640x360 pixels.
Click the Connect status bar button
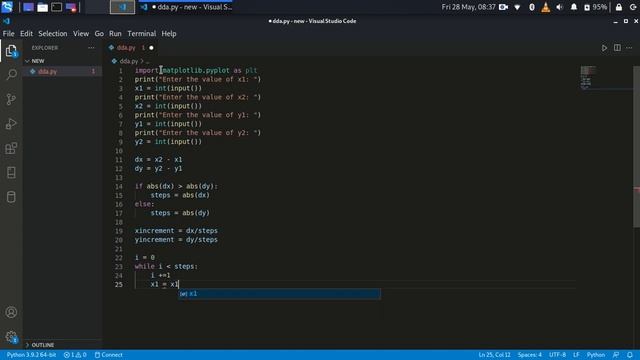[x=109, y=355]
